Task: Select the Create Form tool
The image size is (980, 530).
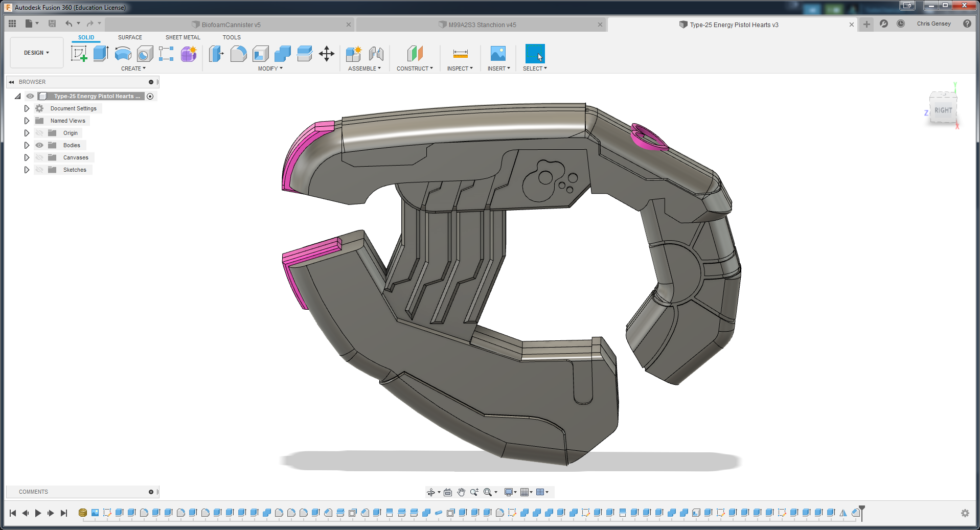Action: click(x=189, y=54)
